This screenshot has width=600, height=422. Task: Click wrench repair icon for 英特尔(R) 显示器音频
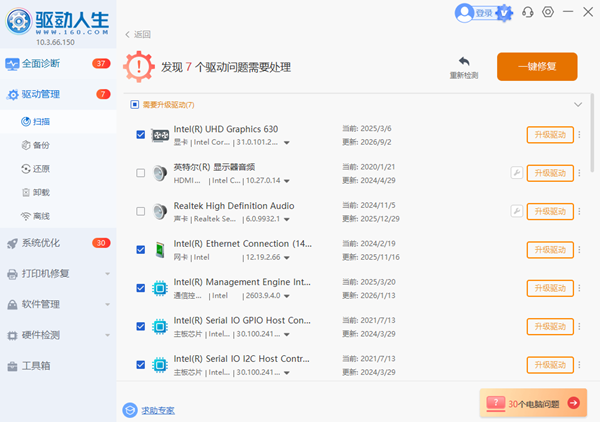(x=517, y=173)
